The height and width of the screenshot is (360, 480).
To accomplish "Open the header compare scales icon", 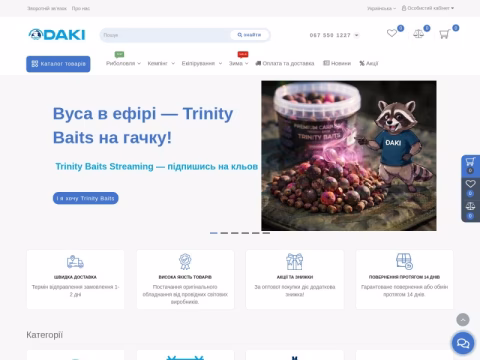I will tap(418, 34).
